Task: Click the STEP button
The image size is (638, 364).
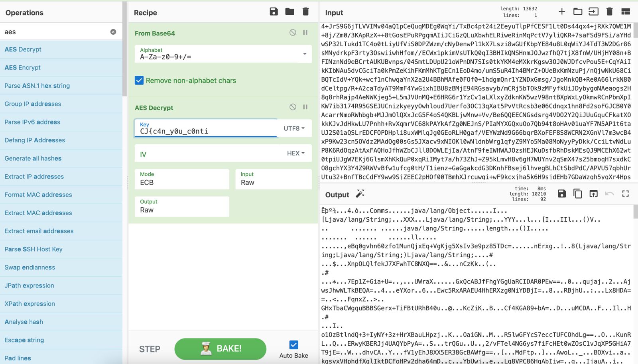Action: pos(150,349)
